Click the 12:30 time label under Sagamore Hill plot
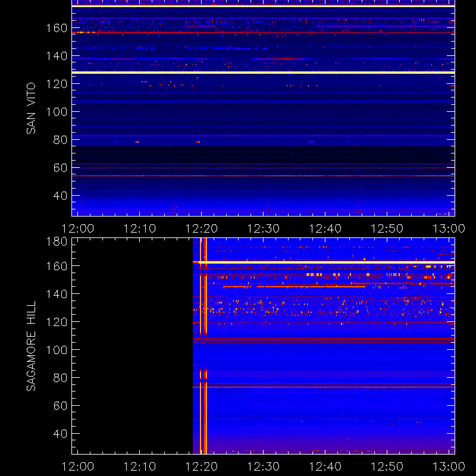Screen dimensions: 476x476 pyautogui.click(x=264, y=466)
